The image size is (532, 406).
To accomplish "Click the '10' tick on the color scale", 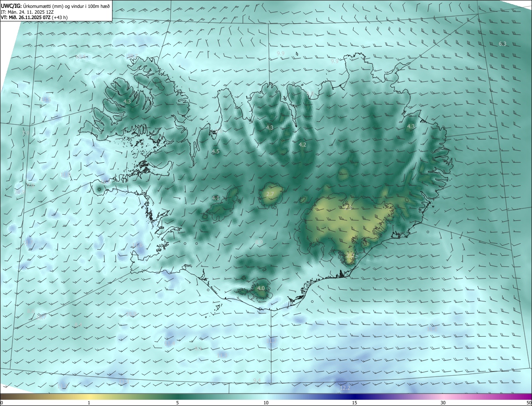I will 266,403.
